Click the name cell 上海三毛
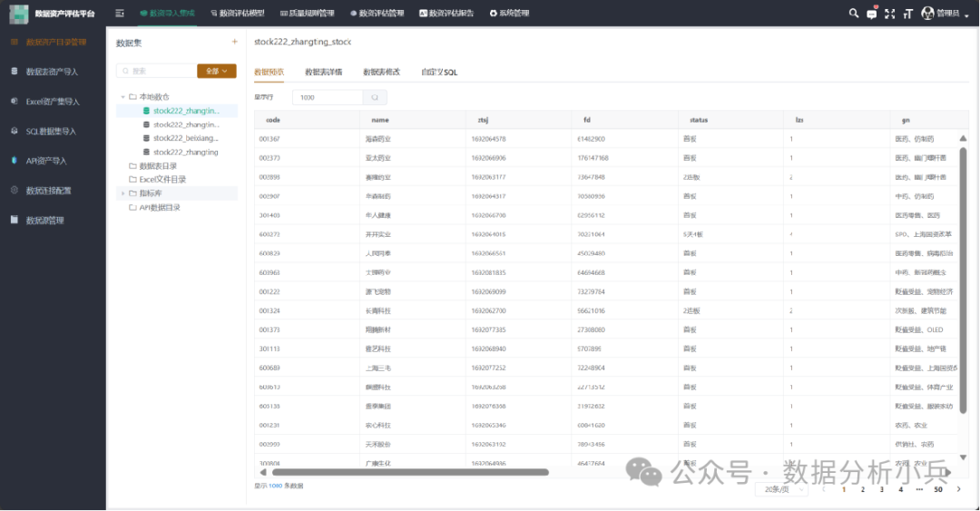The height and width of the screenshot is (511, 980). point(378,368)
